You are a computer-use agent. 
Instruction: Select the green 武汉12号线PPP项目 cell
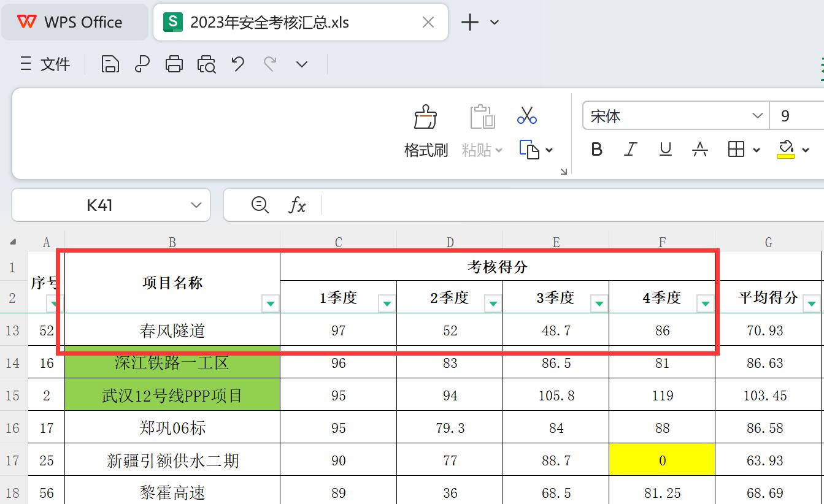pos(172,395)
